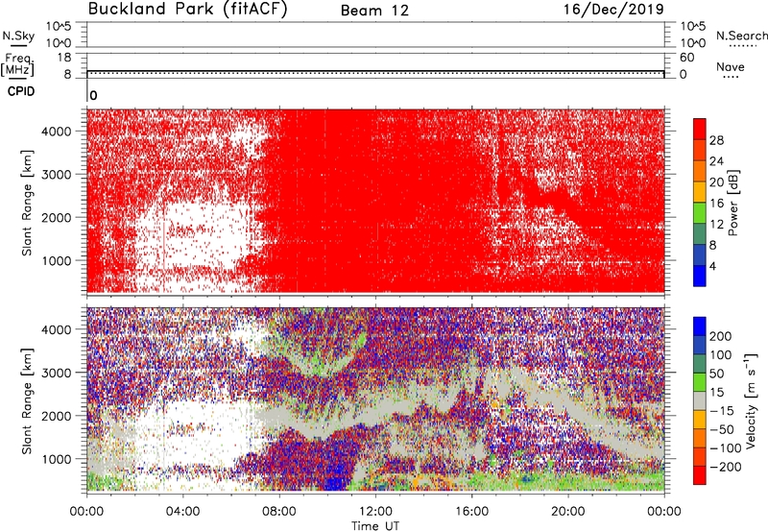This screenshot has width=768, height=532.
Task: Pick the red top segment of power colorbar
Action: pyautogui.click(x=700, y=130)
